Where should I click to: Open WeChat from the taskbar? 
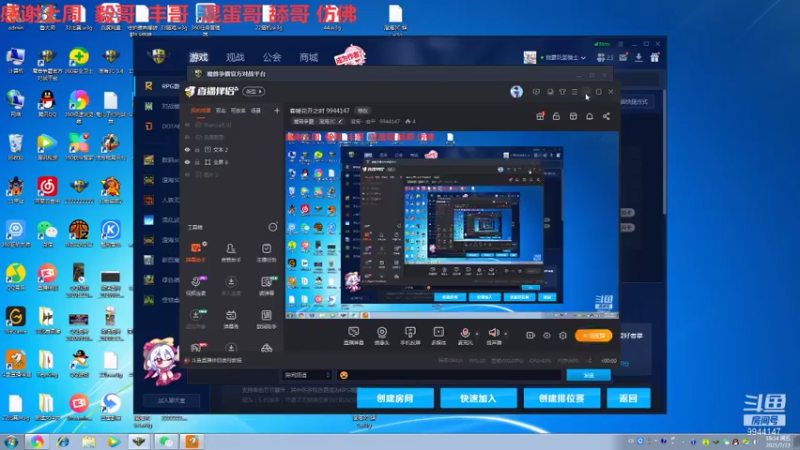(166, 442)
